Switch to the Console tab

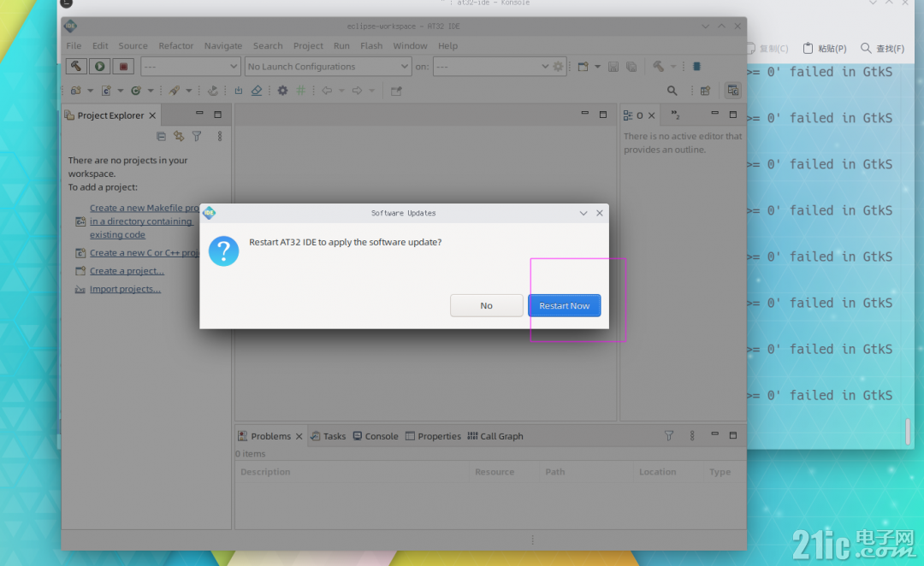[x=376, y=436]
